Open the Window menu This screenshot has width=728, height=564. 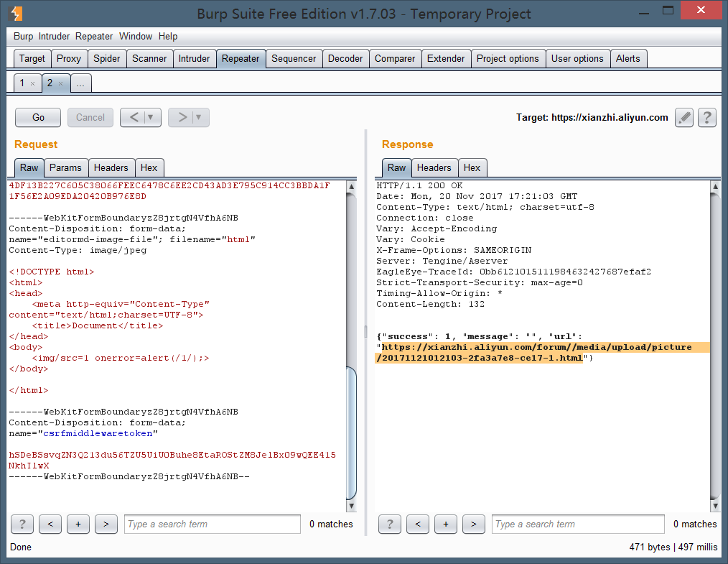[x=136, y=36]
